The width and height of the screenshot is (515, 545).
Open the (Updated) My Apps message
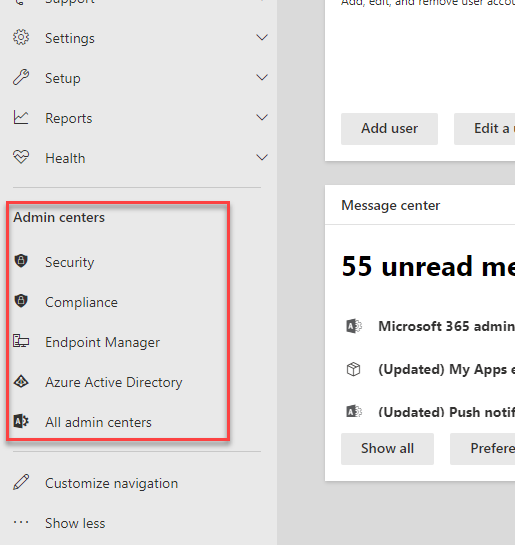pyautogui.click(x=447, y=369)
